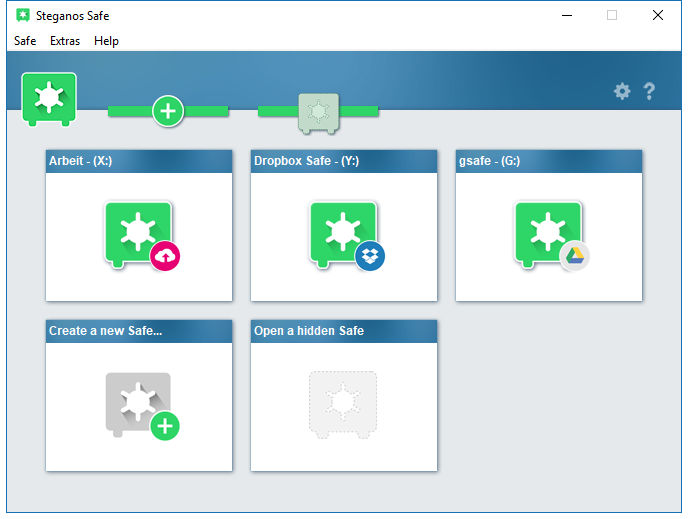Viewport: 688px width, 519px height.
Task: Open the Extras menu
Action: pyautogui.click(x=65, y=41)
